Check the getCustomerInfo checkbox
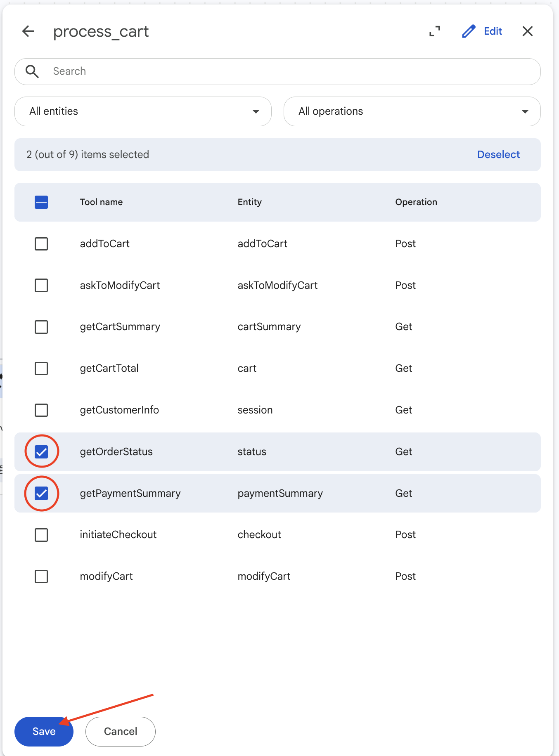The height and width of the screenshot is (756, 559). click(41, 410)
